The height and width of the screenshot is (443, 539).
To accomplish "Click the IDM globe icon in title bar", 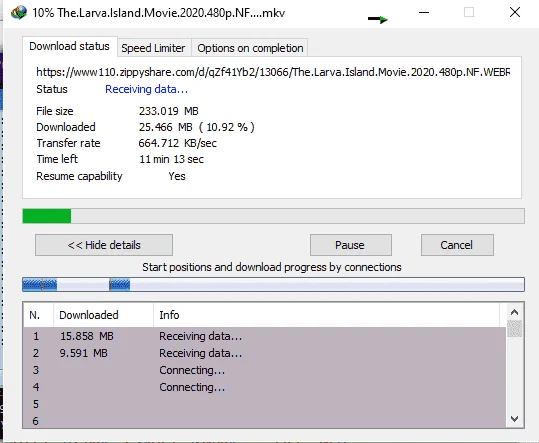I will coord(19,12).
